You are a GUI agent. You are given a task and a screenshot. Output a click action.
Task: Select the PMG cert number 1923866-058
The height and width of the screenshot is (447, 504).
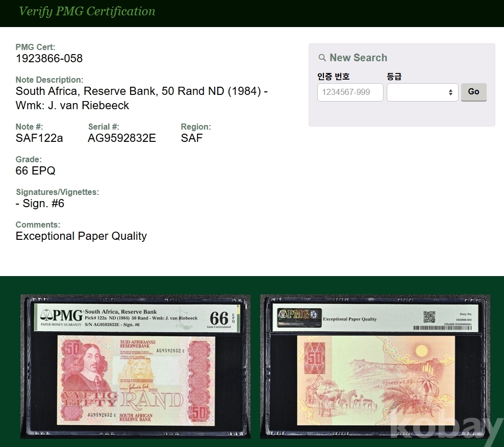coord(49,59)
